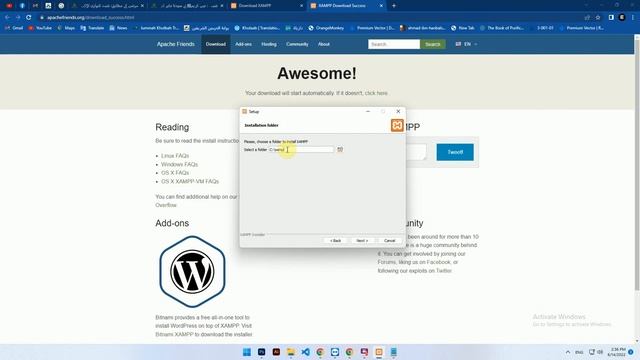Click Cancel in the Setup dialog
Image resolution: width=640 pixels, height=360 pixels.
point(390,240)
